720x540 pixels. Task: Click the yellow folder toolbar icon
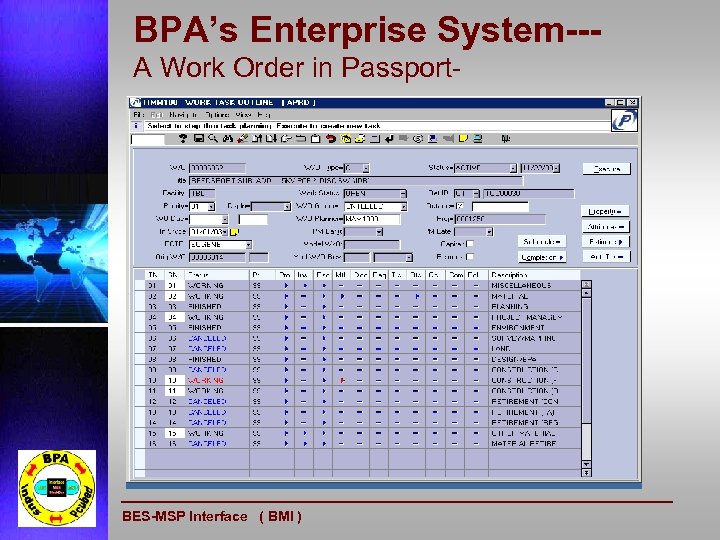pos(345,138)
